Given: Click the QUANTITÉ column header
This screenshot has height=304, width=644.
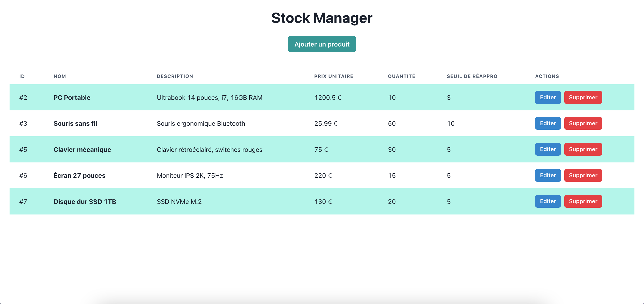Looking at the screenshot, I should pyautogui.click(x=401, y=76).
